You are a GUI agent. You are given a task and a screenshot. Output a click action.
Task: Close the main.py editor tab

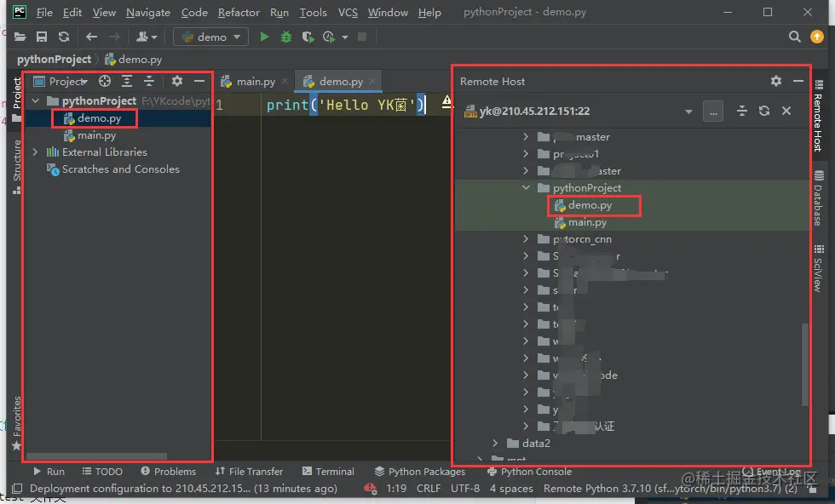click(285, 81)
